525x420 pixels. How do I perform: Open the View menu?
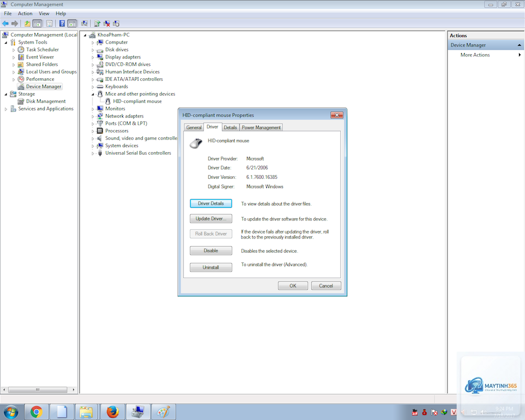tap(44, 13)
